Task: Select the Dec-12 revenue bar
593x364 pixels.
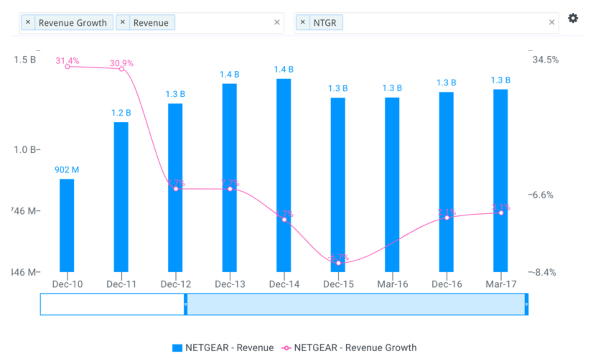Action: coord(175,188)
